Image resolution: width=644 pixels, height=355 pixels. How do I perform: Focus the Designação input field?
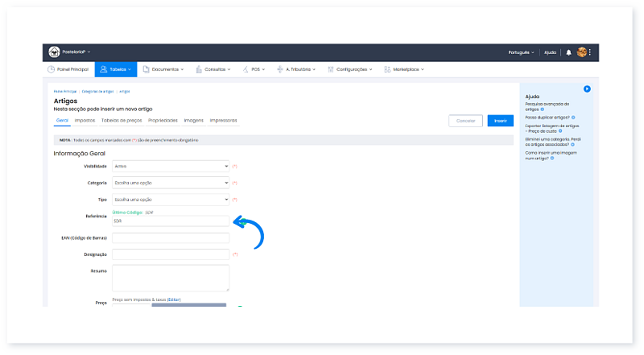[x=171, y=254]
